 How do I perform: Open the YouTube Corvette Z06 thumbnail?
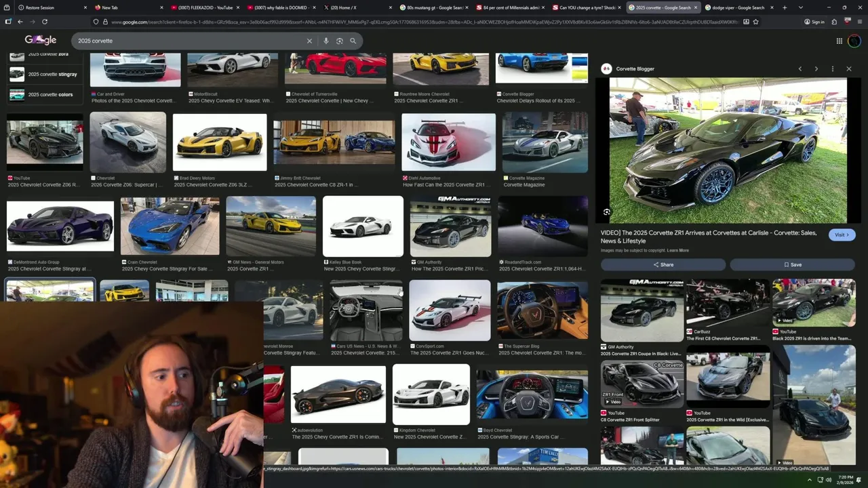(x=45, y=142)
